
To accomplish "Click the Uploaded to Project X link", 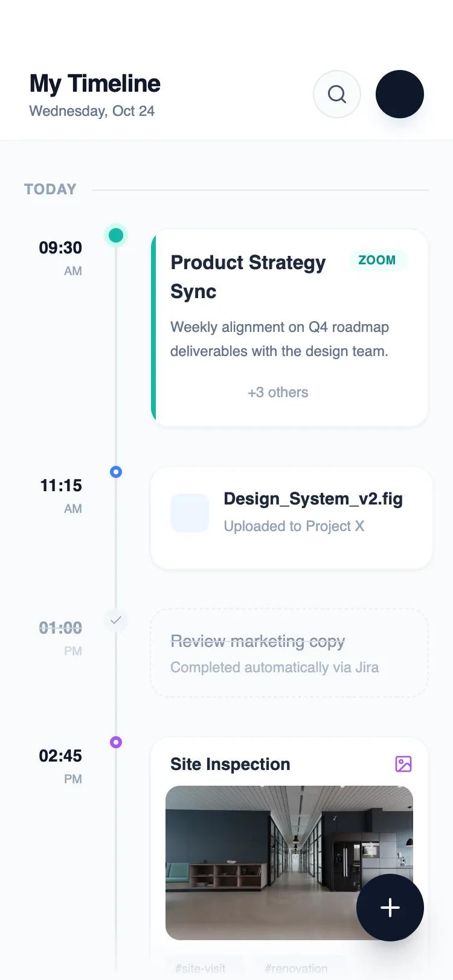I will click(294, 526).
